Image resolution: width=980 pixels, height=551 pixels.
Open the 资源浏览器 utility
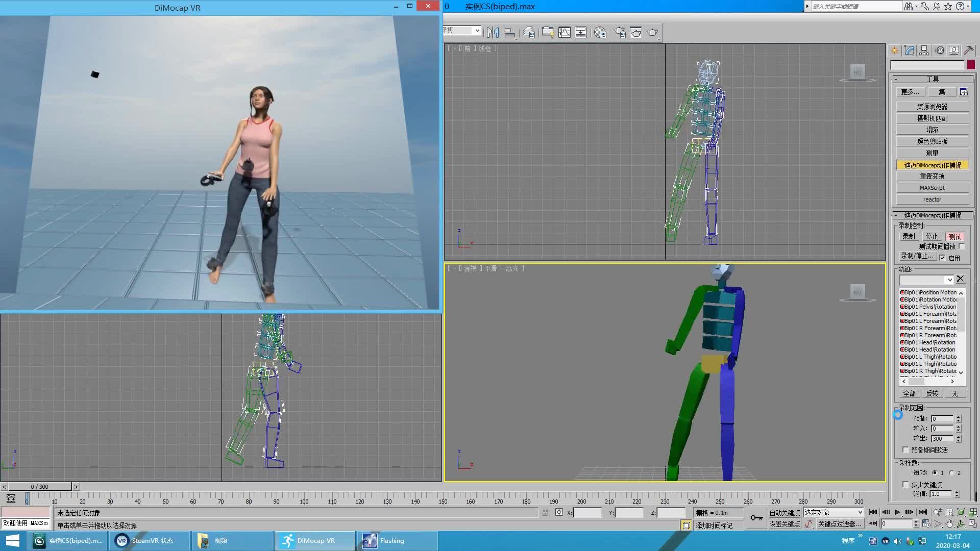click(932, 107)
